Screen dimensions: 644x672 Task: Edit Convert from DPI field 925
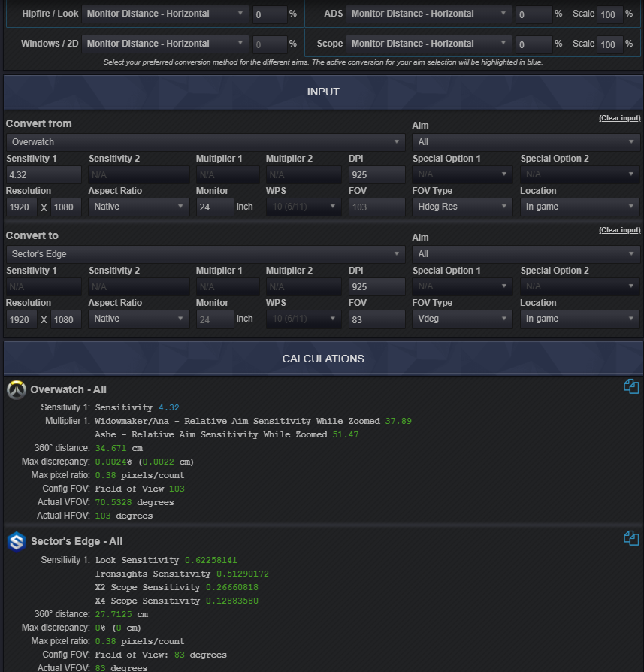(x=377, y=175)
